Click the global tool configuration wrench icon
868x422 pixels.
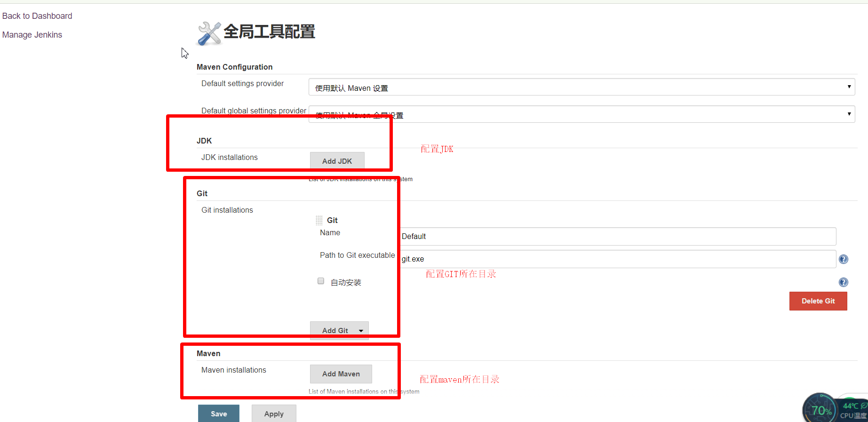209,33
